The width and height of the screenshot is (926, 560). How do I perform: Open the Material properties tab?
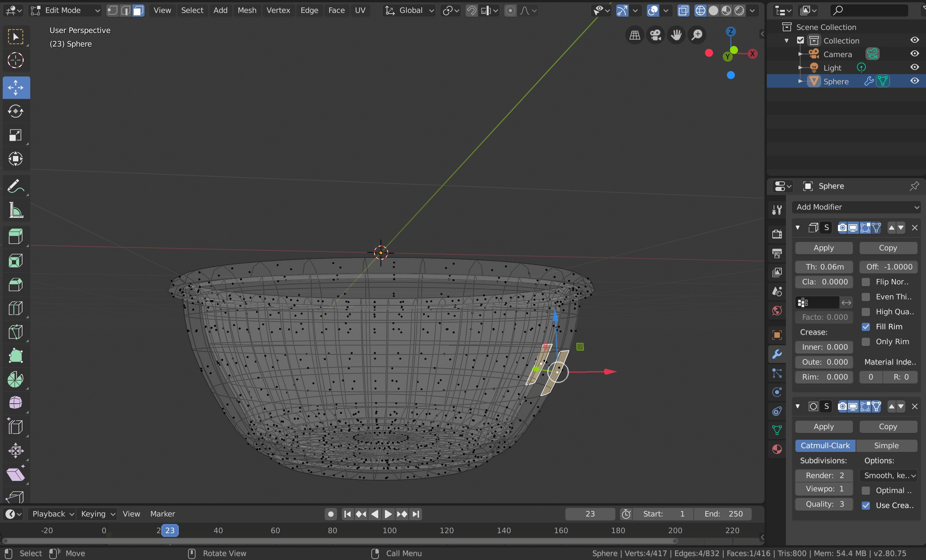coord(777,449)
